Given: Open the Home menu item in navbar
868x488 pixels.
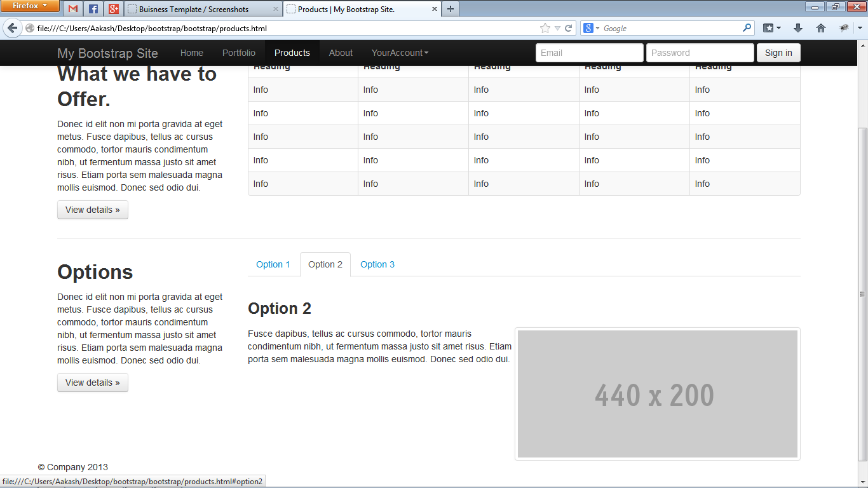Looking at the screenshot, I should click(x=191, y=53).
